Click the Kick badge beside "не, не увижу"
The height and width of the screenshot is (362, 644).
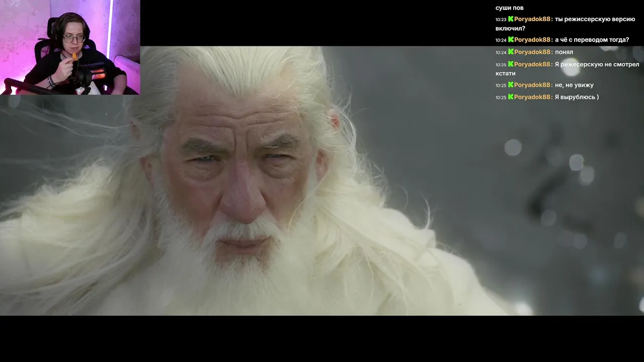click(511, 85)
